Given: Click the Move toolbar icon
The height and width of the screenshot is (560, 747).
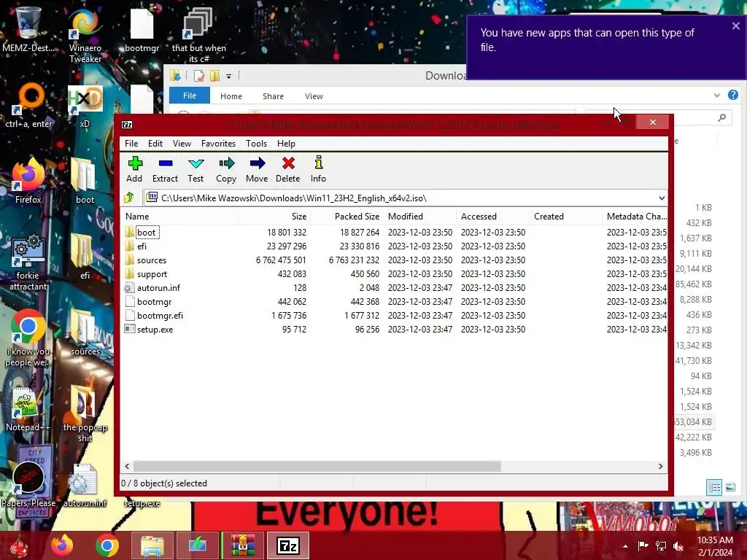Looking at the screenshot, I should click(x=258, y=163).
